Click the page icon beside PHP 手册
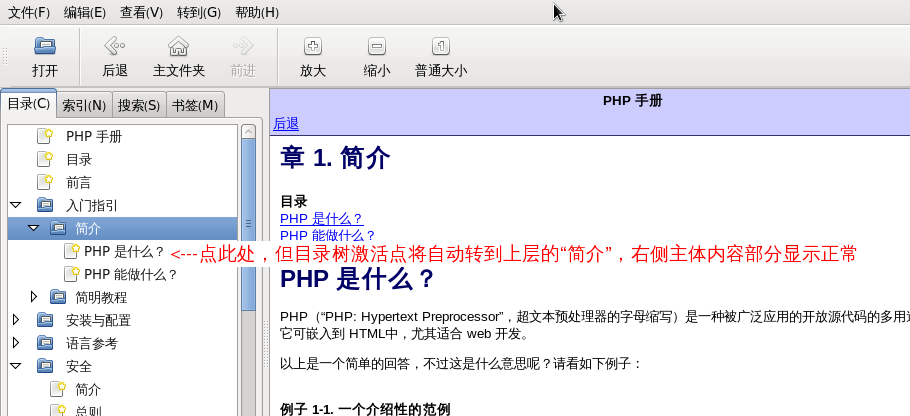910x416 pixels. tap(45, 136)
